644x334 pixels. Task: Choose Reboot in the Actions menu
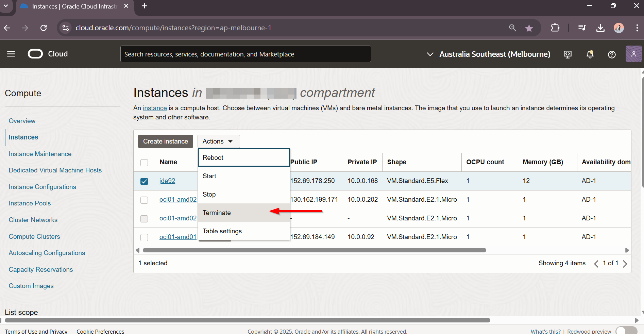click(213, 158)
